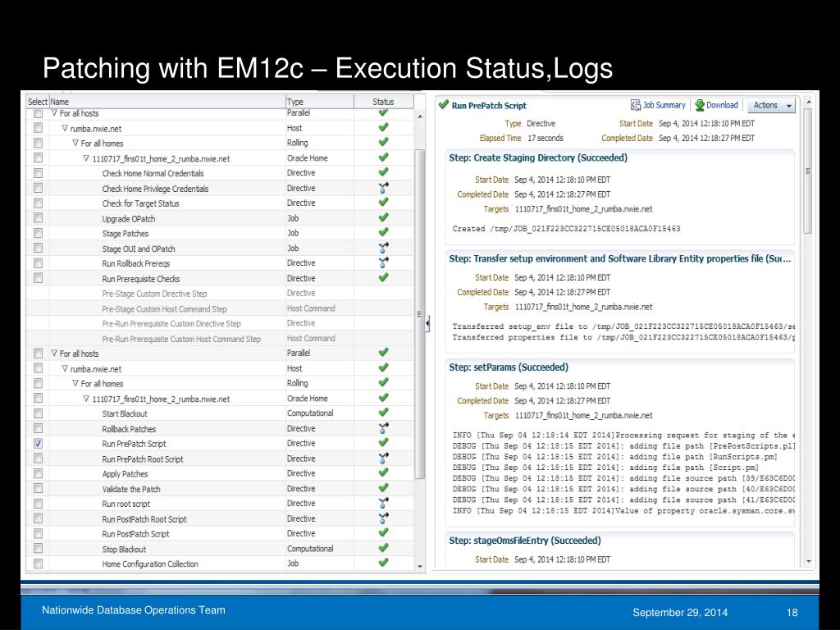Tick the Stop Blackout checkbox
Viewport: 840px width, 630px height.
point(38,549)
